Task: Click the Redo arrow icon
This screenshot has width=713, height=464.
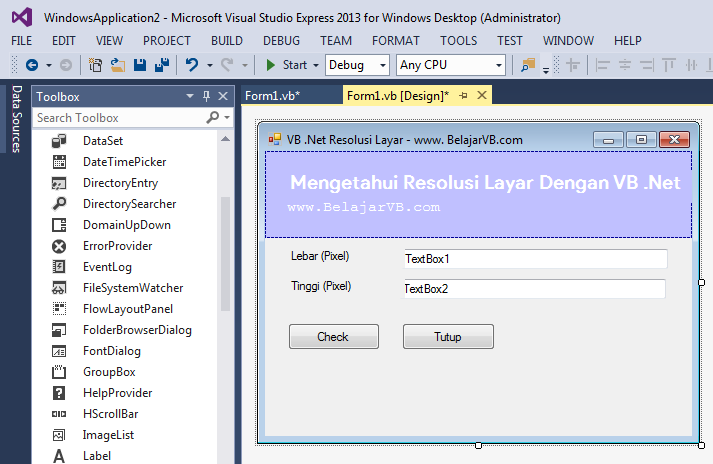Action: click(227, 65)
